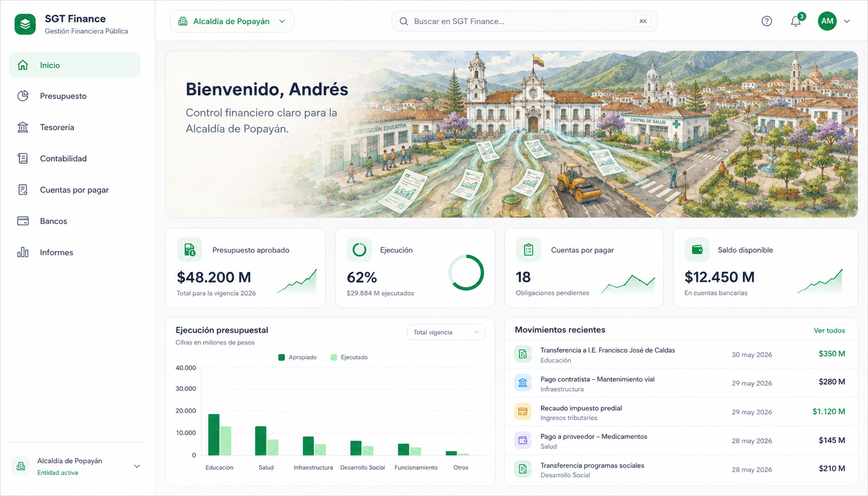
Task: Click the $29.884 M ejecutados text
Action: point(380,294)
